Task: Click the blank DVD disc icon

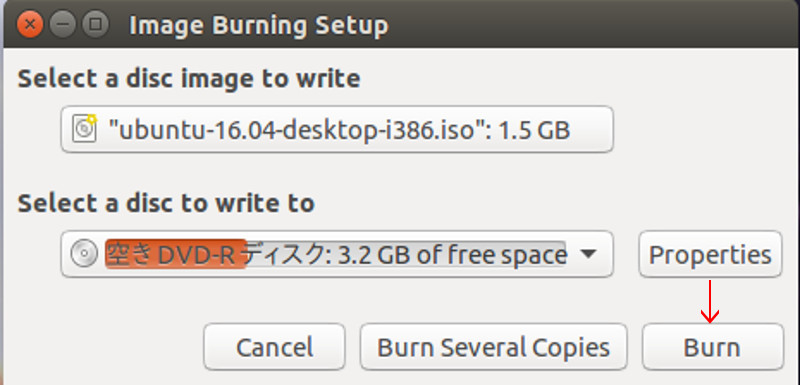Action: pyautogui.click(x=84, y=253)
